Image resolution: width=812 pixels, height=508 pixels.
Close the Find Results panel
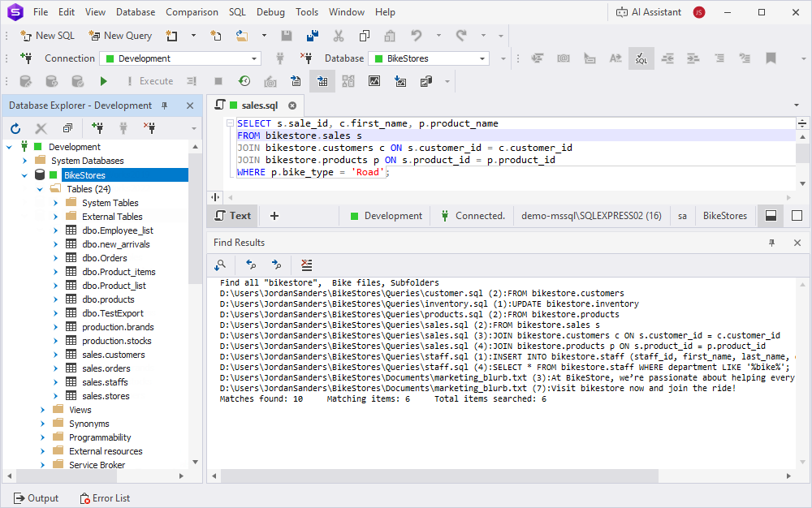(797, 243)
